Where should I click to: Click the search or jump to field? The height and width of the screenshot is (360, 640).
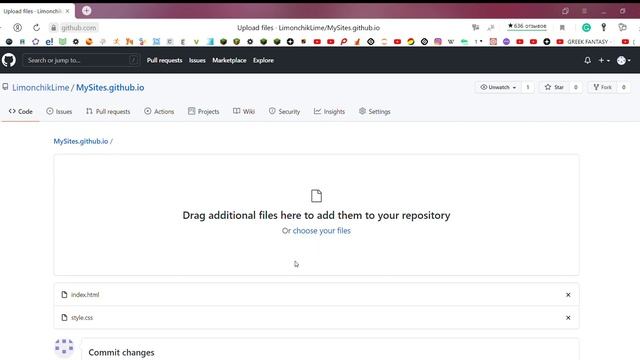coord(81,60)
